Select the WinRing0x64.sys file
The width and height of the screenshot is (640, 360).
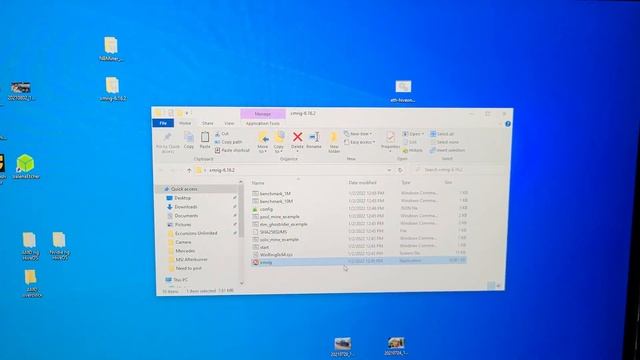pyautogui.click(x=276, y=255)
